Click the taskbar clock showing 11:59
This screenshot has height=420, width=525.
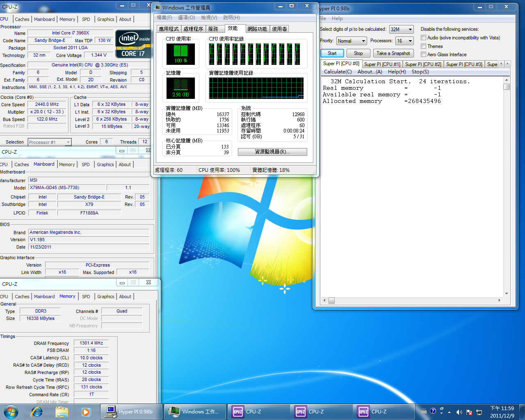click(x=502, y=412)
